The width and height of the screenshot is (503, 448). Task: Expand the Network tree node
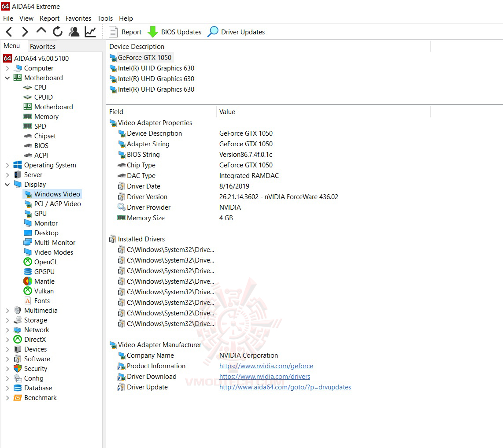point(7,330)
